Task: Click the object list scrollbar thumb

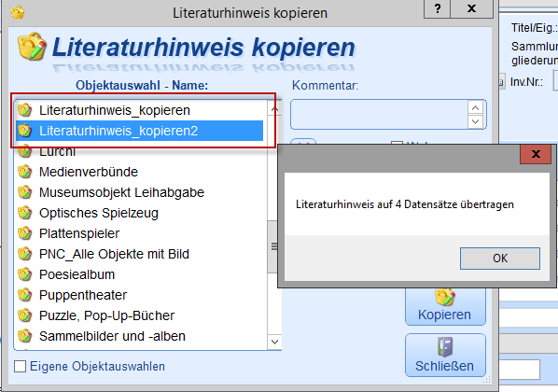Action: pyautogui.click(x=273, y=246)
